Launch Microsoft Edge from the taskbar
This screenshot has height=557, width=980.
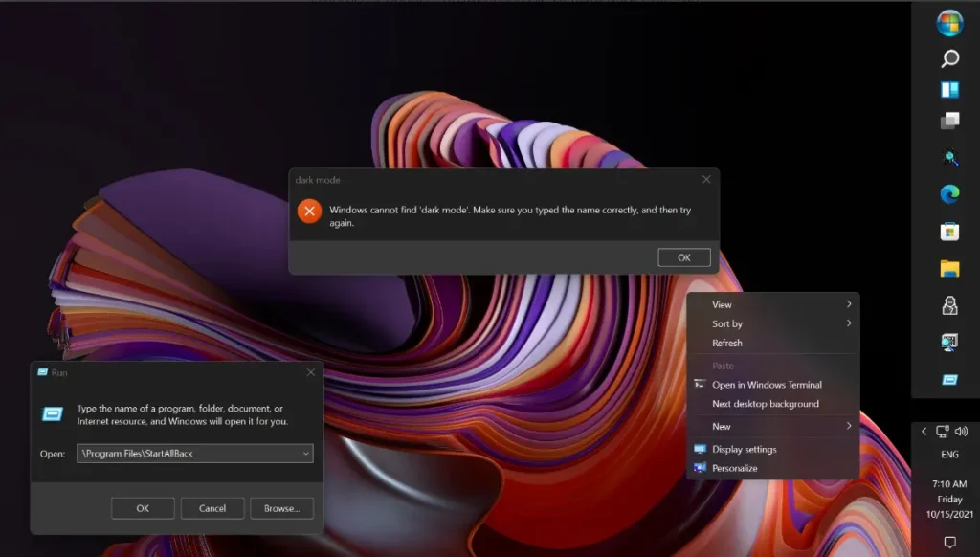pos(950,194)
